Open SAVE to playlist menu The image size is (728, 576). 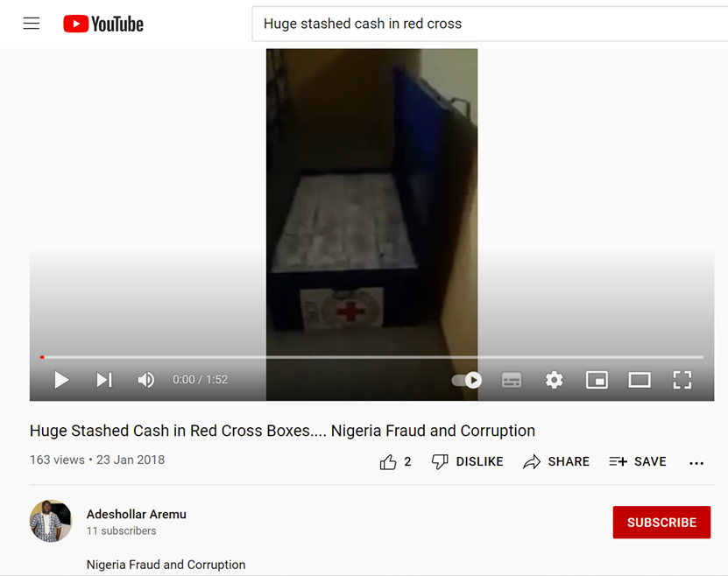638,461
